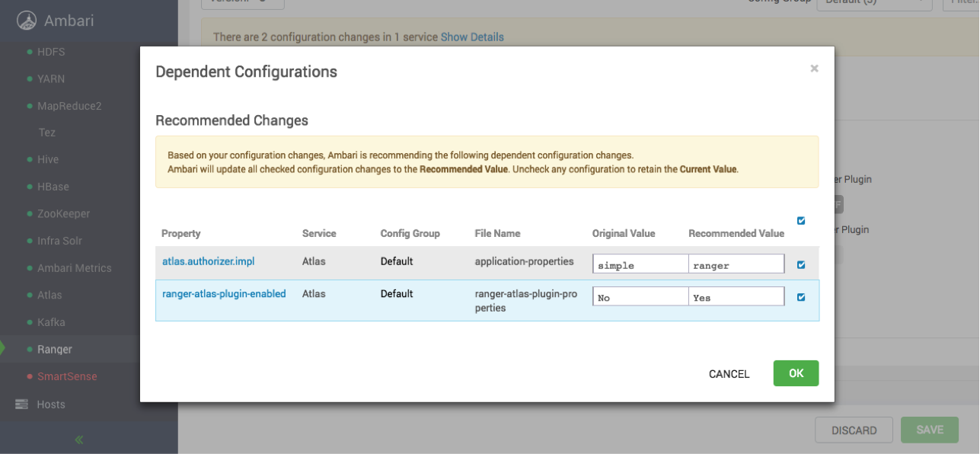Open Hive service in sidebar
The image size is (980, 454).
coord(48,160)
